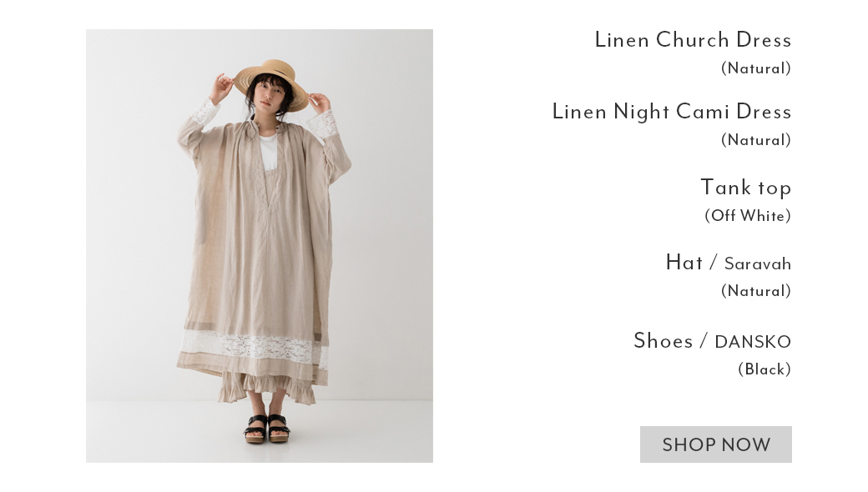Viewport: 868px width, 492px height.
Task: Click the white tank top at the neckline
Action: tap(268, 152)
